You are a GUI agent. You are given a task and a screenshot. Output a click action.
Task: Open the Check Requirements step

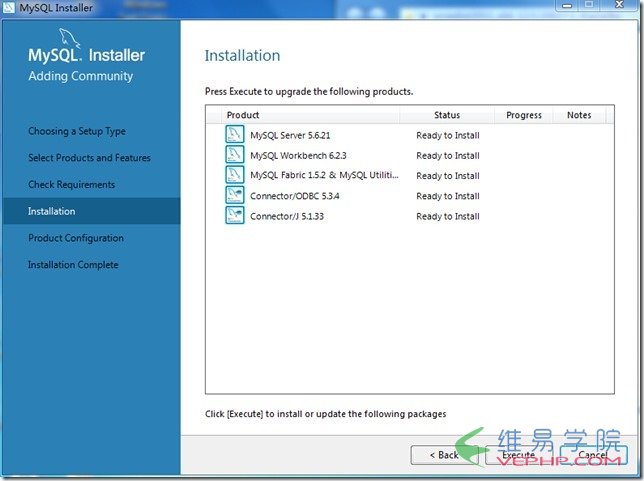tap(71, 185)
